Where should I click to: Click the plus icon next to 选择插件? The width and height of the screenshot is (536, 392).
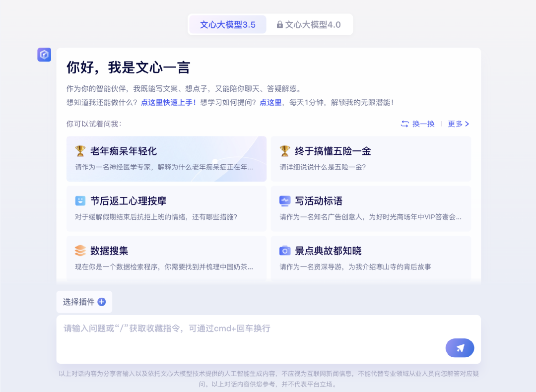tap(102, 302)
